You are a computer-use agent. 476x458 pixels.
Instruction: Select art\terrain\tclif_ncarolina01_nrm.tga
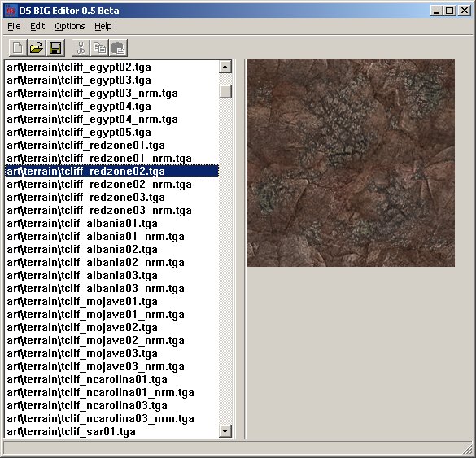coord(111,393)
